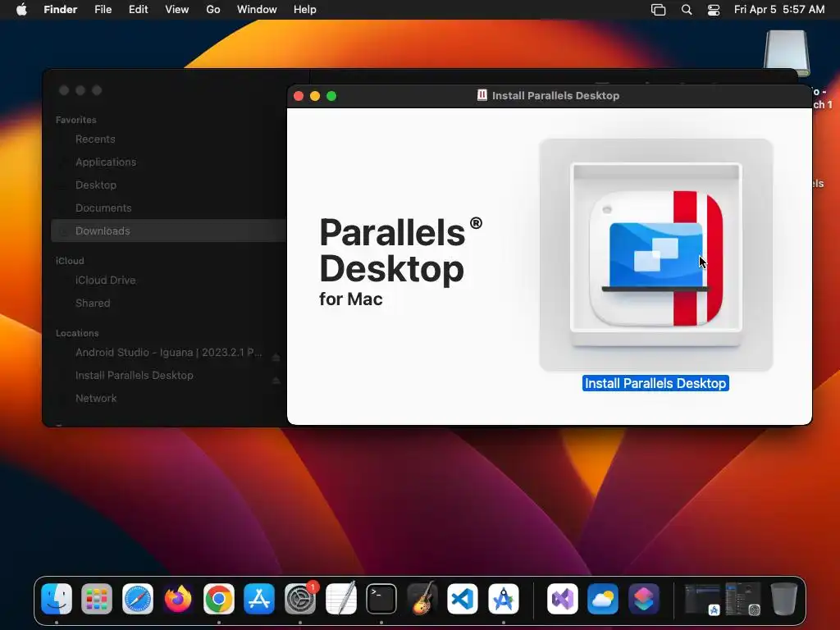Image resolution: width=840 pixels, height=630 pixels.
Task: Launch Firefox from the Dock
Action: 178,598
